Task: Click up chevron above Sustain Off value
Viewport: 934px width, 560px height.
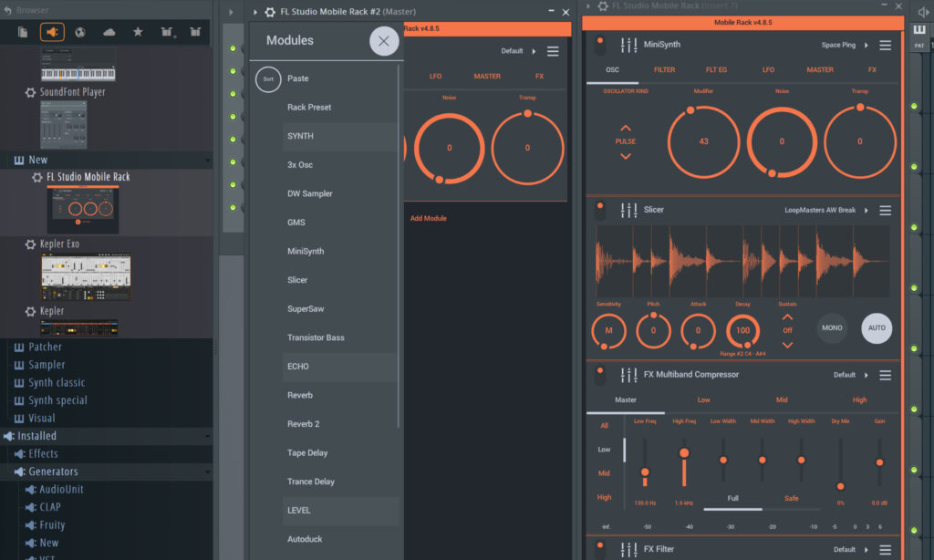Action: tap(787, 316)
